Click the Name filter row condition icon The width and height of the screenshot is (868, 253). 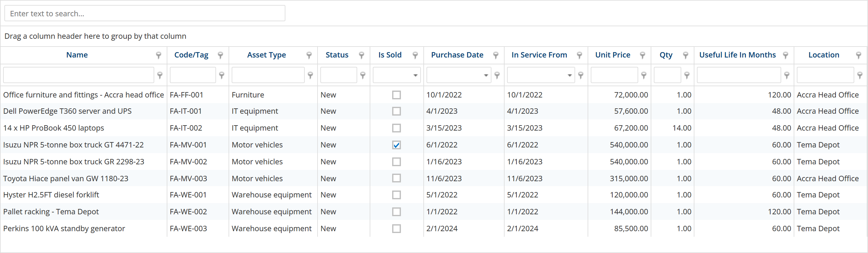160,75
